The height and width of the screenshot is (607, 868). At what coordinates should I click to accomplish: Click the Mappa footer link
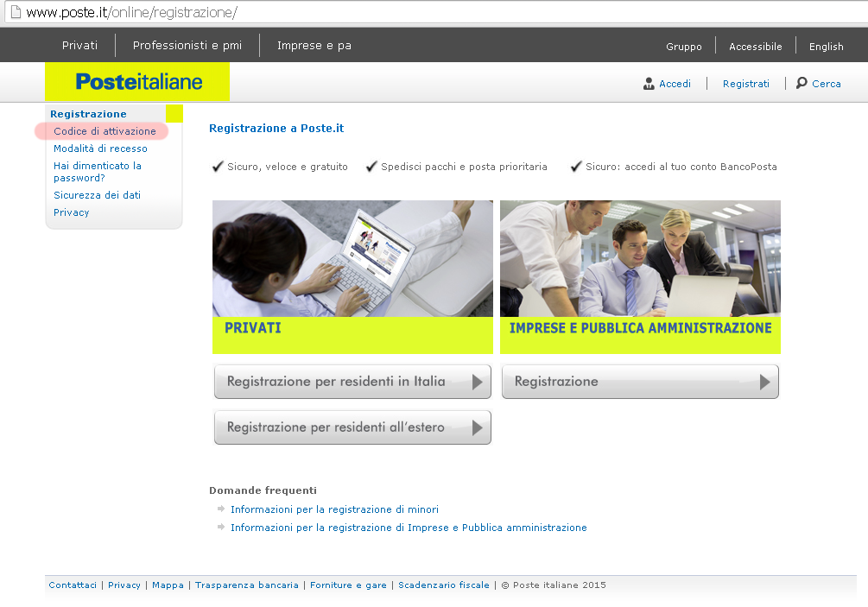pyautogui.click(x=168, y=585)
